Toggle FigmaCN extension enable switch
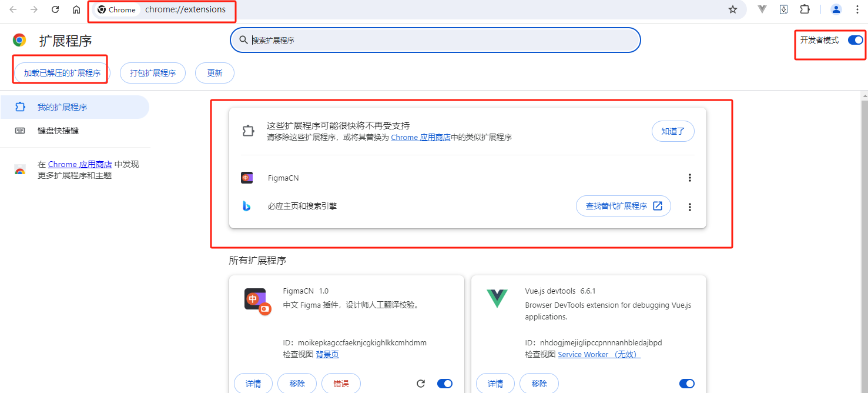Image resolution: width=868 pixels, height=393 pixels. (445, 384)
